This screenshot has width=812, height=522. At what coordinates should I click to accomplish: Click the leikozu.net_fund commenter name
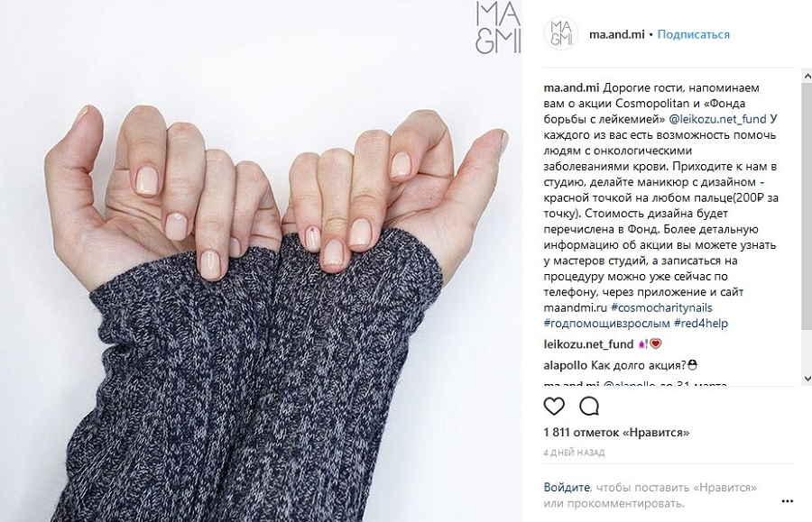pos(588,344)
